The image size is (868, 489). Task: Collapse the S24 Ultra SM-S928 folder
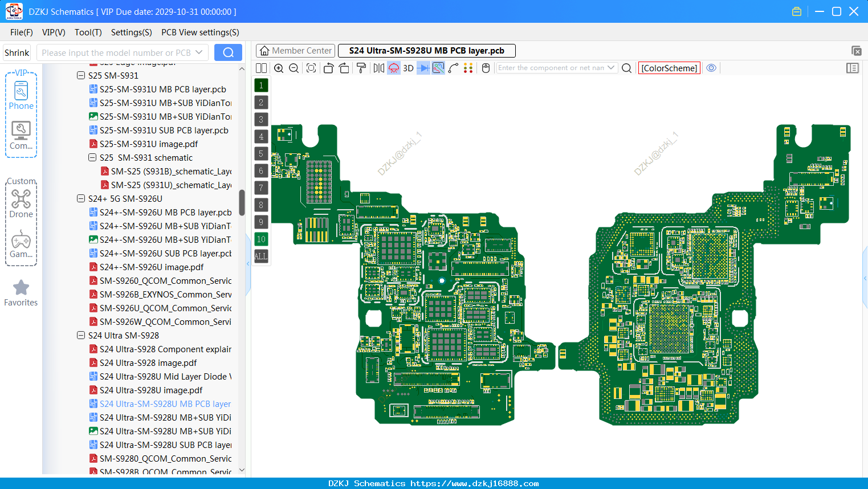(81, 335)
